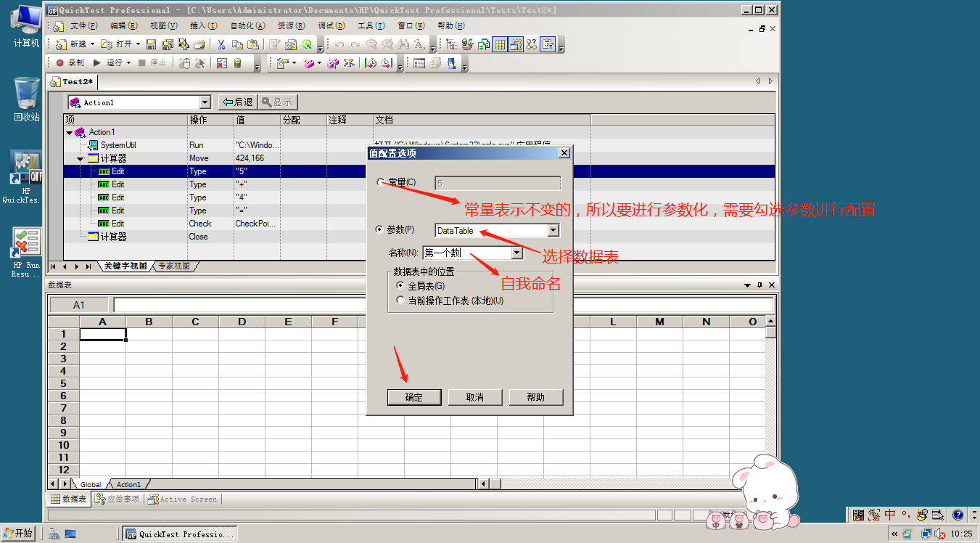The image size is (980, 543).
Task: Open Recycle Bin desktop icon
Action: click(27, 99)
